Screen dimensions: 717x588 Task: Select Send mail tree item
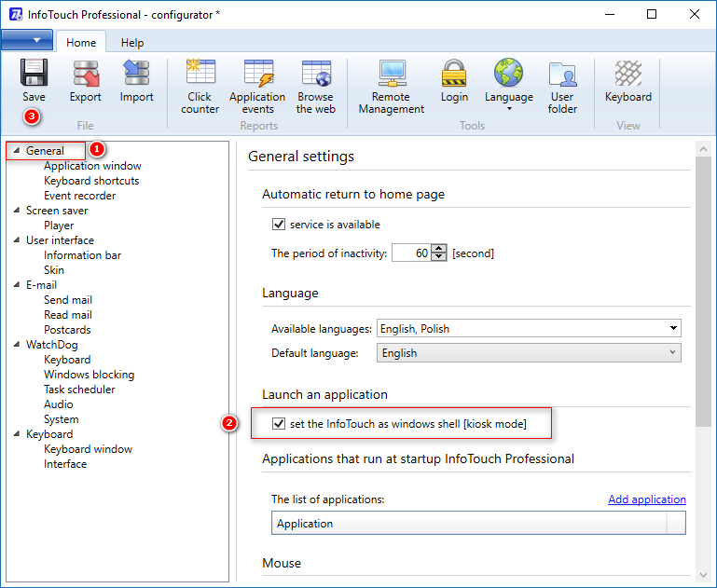(68, 300)
